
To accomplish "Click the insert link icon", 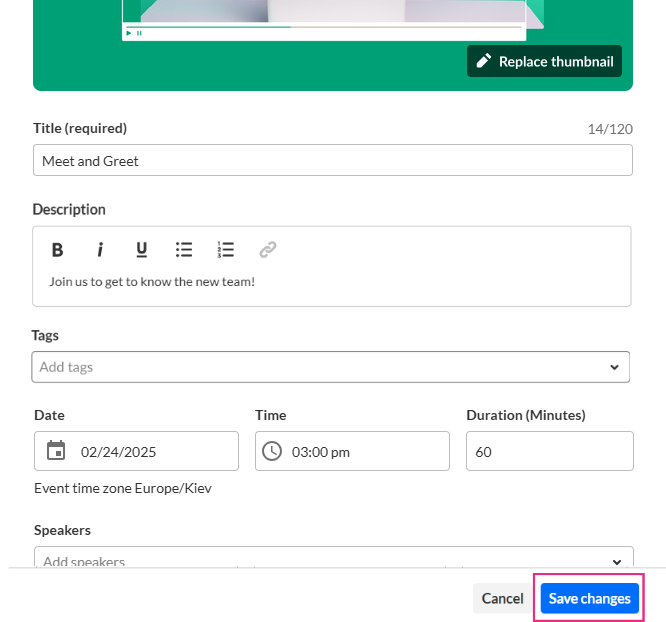I will pos(267,250).
